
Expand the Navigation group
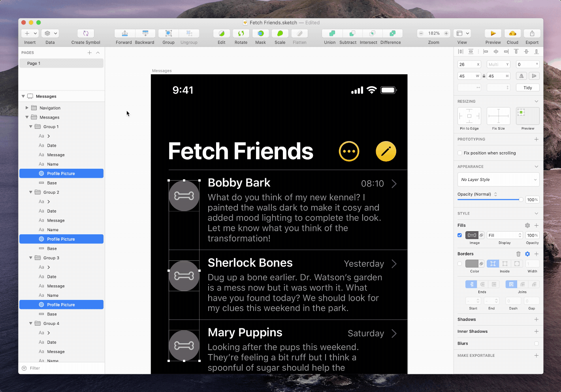27,108
